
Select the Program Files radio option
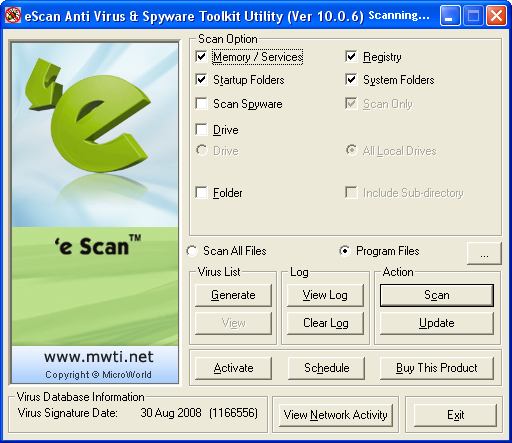[345, 251]
